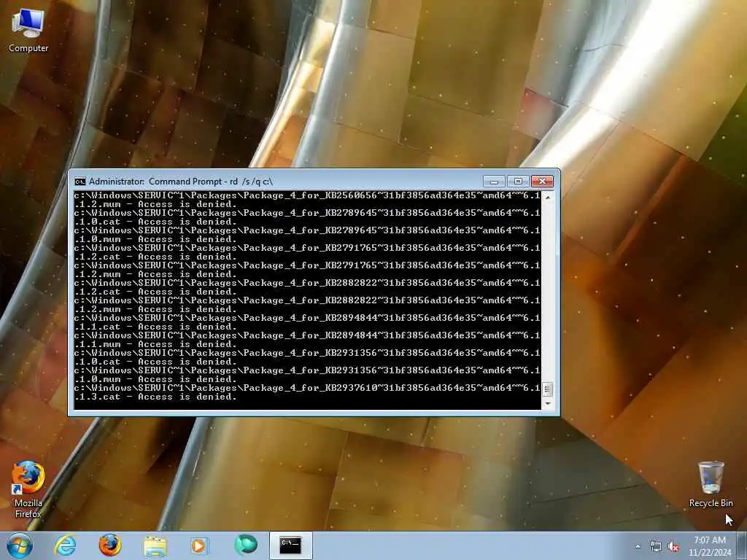Open the Windows Start orb
Viewport: 747px width, 560px height.
(x=20, y=545)
